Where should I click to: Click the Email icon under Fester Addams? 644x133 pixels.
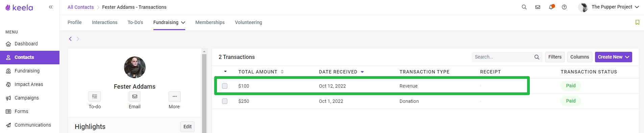(134, 96)
